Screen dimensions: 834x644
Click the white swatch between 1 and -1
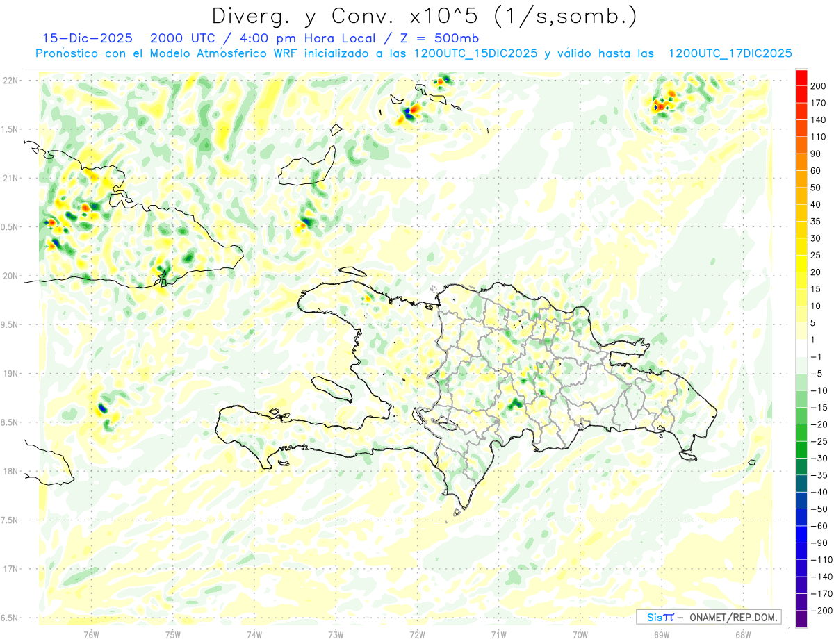click(801, 348)
